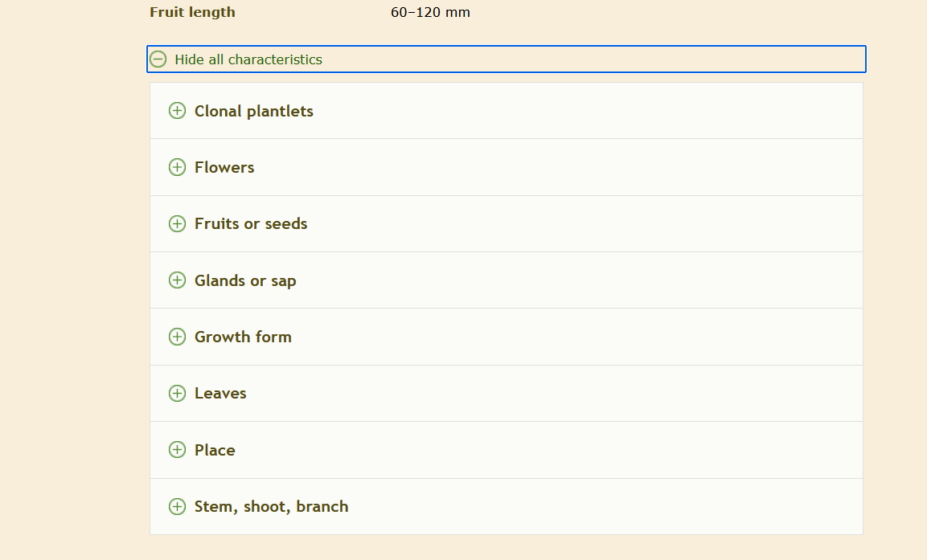Click the Hide all characteristics link

click(x=248, y=59)
